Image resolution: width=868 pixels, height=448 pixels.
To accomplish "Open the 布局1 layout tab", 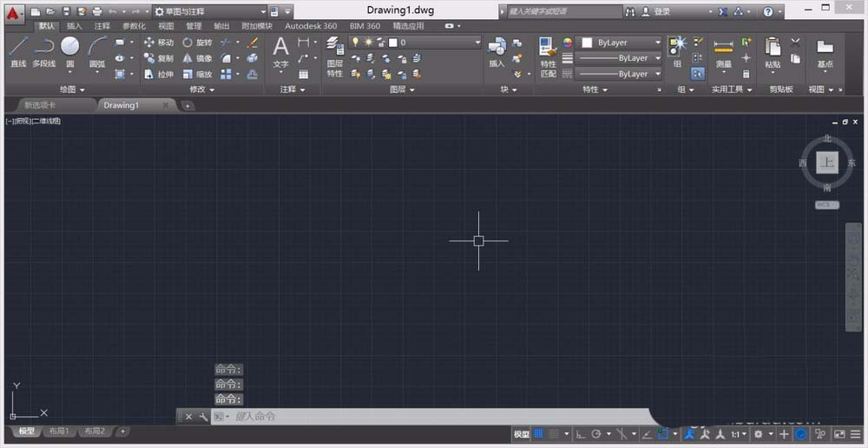I will (x=58, y=432).
